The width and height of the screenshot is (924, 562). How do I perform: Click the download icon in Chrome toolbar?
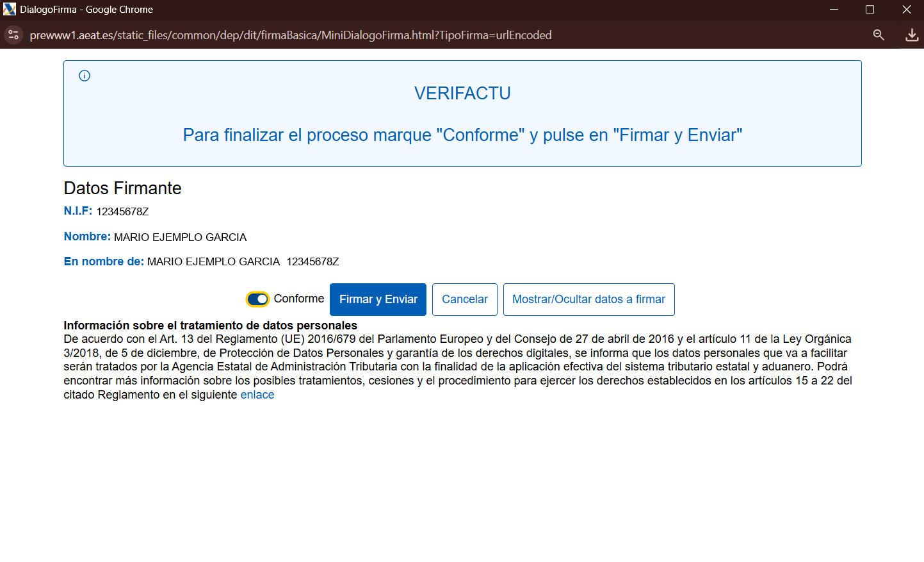coord(912,35)
